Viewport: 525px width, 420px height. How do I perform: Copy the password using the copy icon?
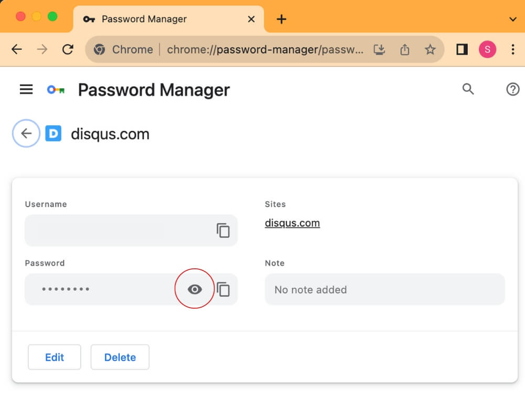[224, 289]
